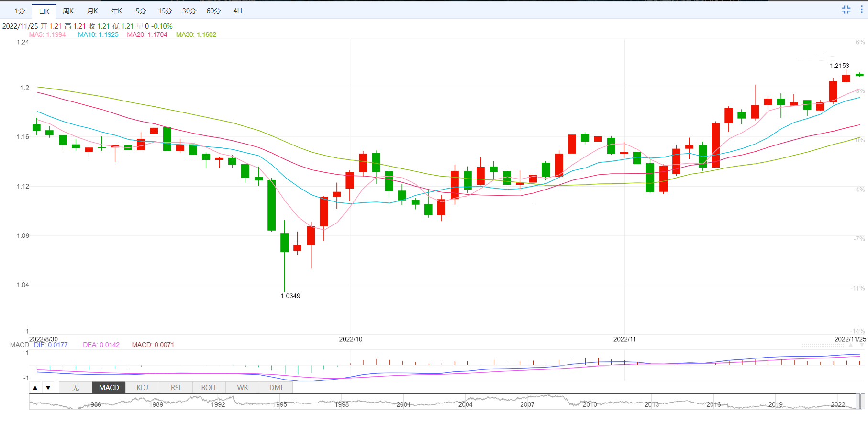868x425 pixels.
Task: Switch to the 周K weekly chart tab
Action: click(x=68, y=11)
